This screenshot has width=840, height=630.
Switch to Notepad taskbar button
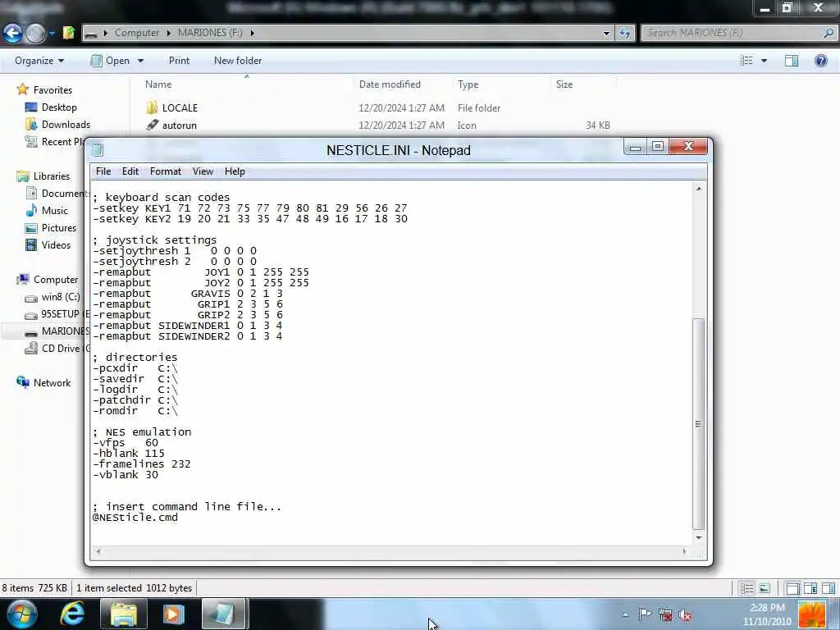223,614
